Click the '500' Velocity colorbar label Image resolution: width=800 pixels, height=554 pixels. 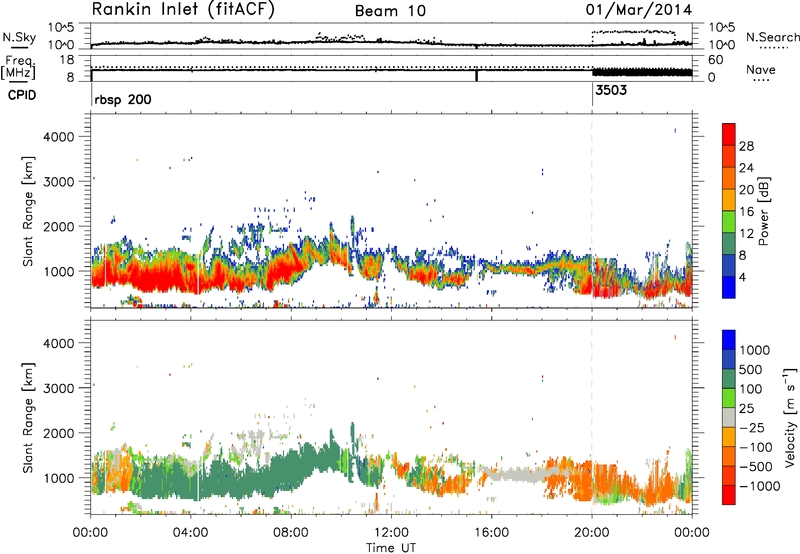[x=751, y=369]
